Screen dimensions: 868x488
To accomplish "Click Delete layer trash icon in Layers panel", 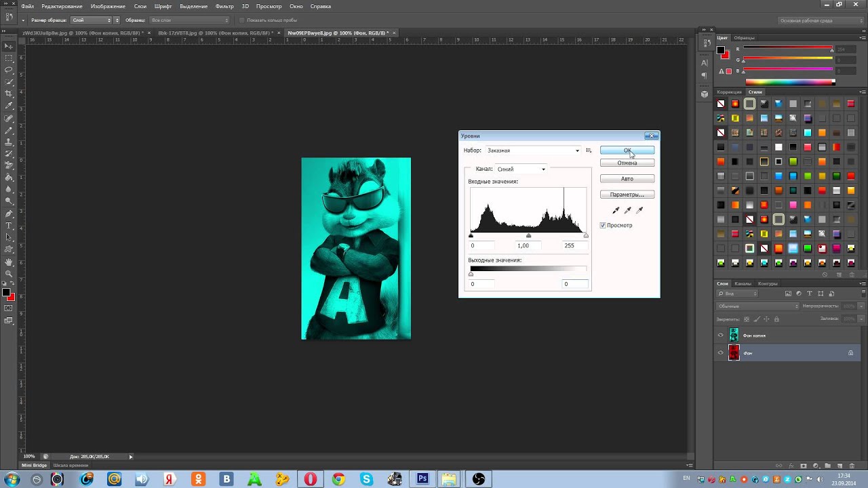I will [x=851, y=466].
